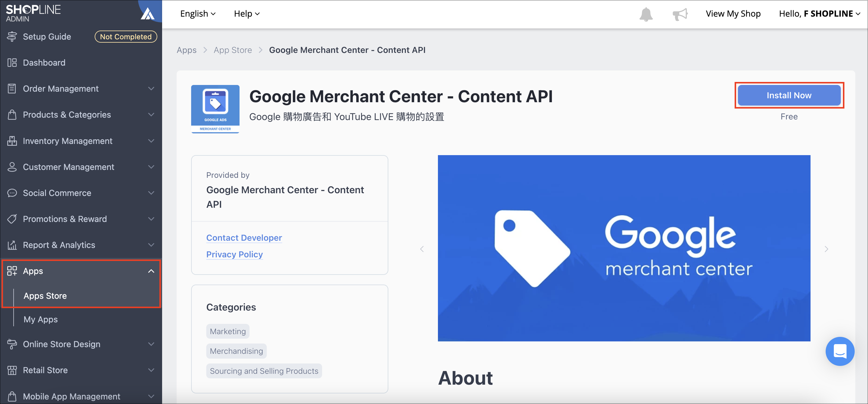Show the previous screenshot in the carousel

(422, 249)
